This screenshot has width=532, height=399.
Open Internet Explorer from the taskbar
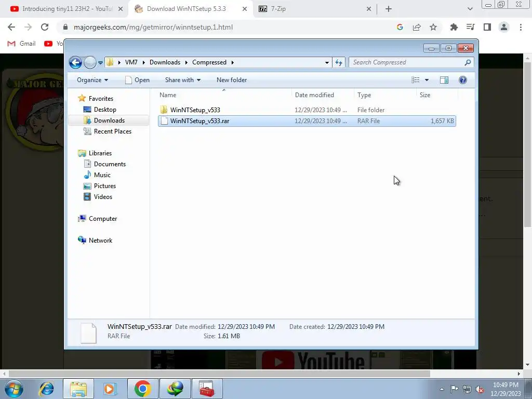click(x=46, y=389)
